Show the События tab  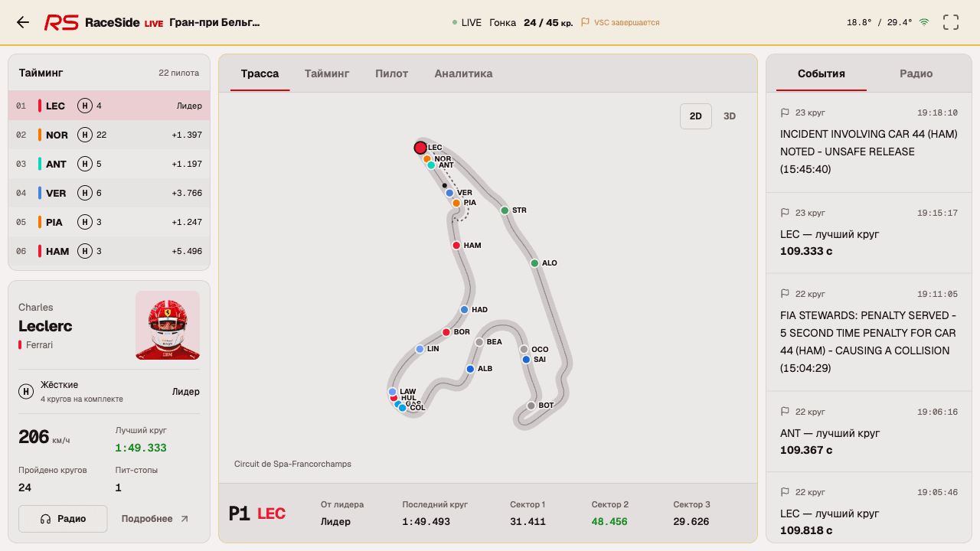pyautogui.click(x=822, y=73)
